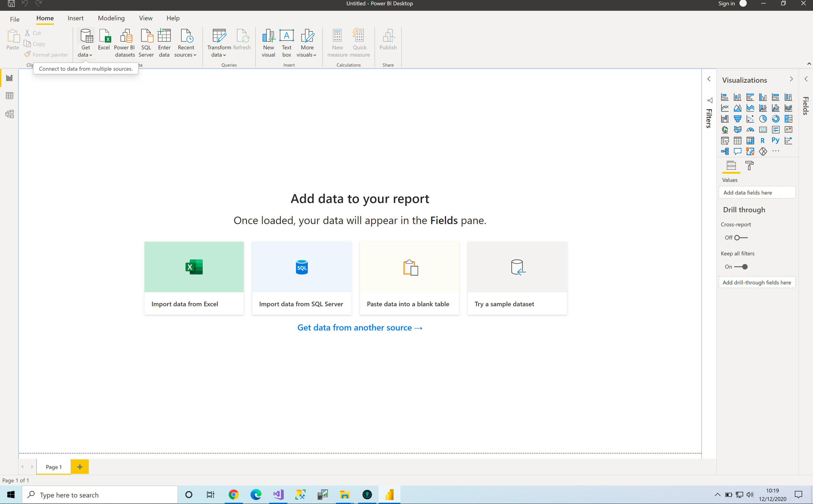
Task: Select the clustered bar chart visual
Action: [x=750, y=97]
